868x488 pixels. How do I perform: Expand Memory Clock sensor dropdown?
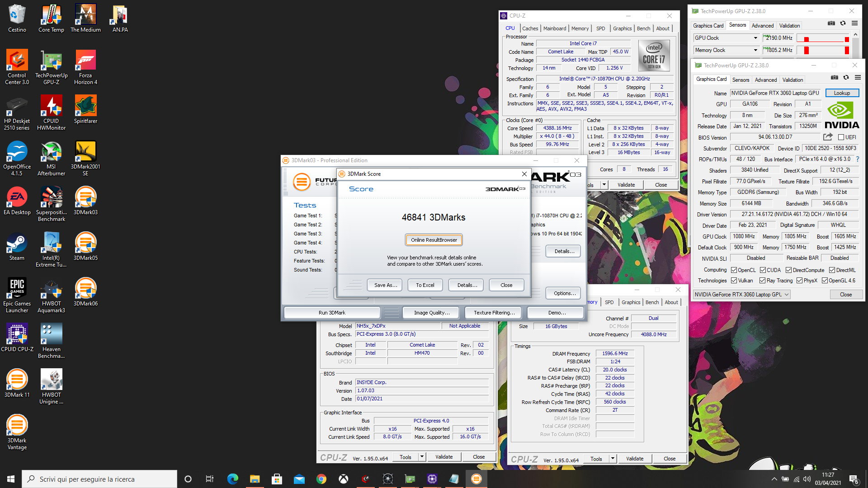pos(755,50)
